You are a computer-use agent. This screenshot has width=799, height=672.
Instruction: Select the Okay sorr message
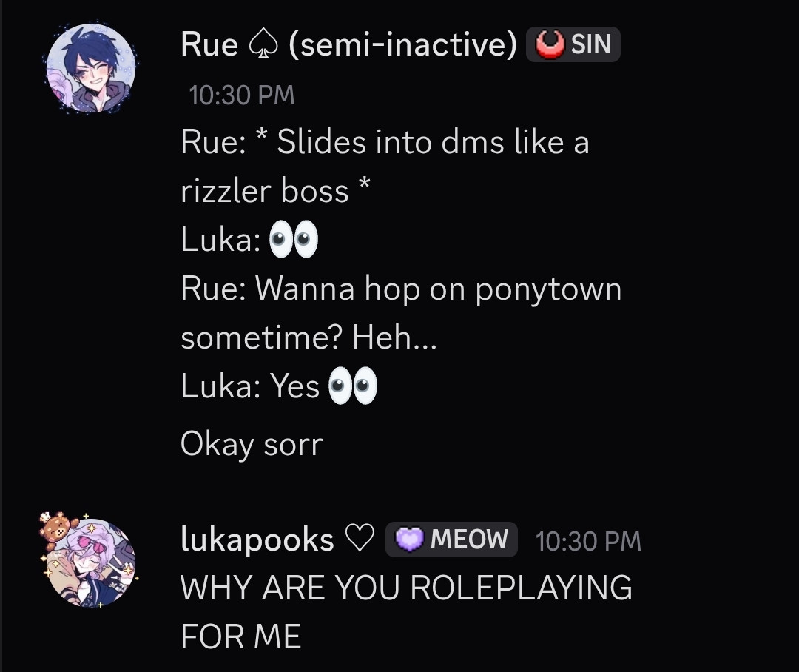(252, 444)
